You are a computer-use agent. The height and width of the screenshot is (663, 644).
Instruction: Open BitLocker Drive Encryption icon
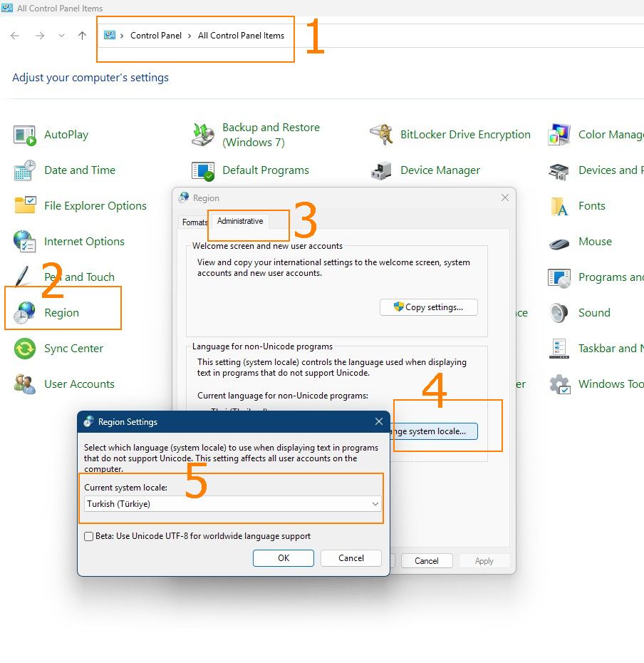(381, 135)
